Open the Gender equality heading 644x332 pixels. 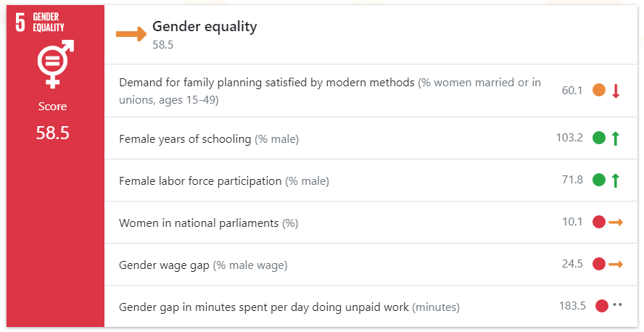pos(205,27)
